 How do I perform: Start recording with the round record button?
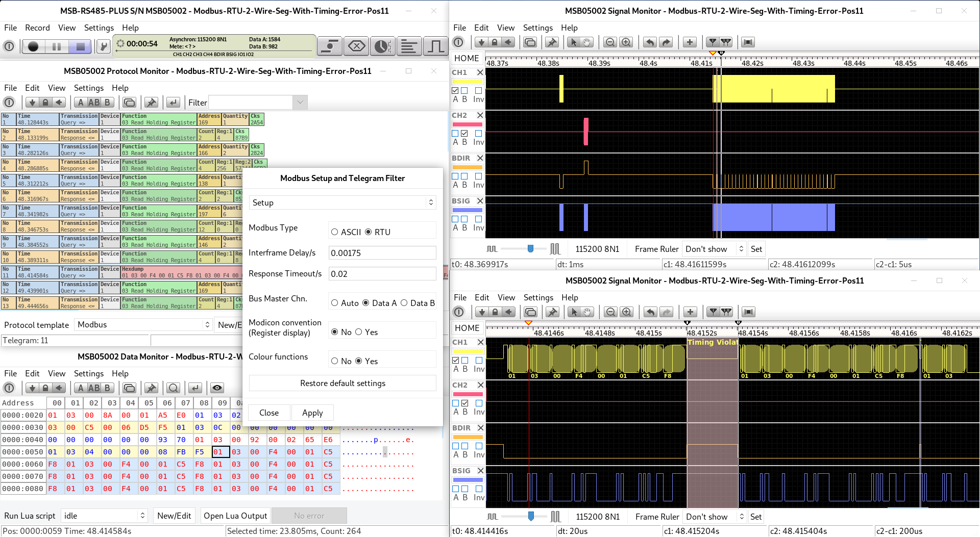pos(33,46)
